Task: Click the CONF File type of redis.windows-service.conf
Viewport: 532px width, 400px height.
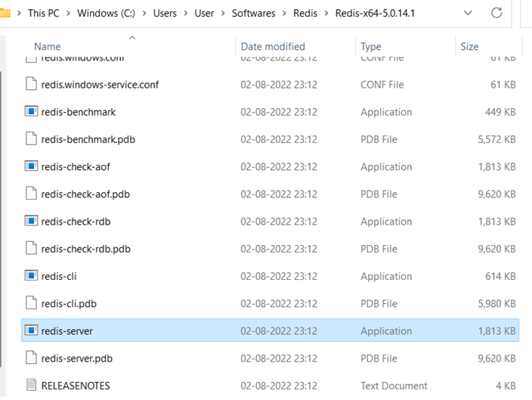Action: [382, 85]
